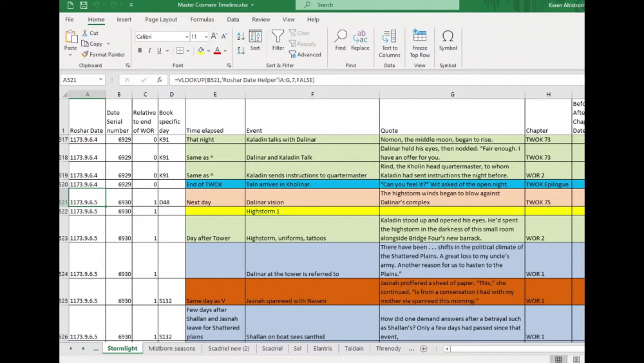The height and width of the screenshot is (363, 644).
Task: Open Clipboard pane dialog launcher
Action: 128,65
